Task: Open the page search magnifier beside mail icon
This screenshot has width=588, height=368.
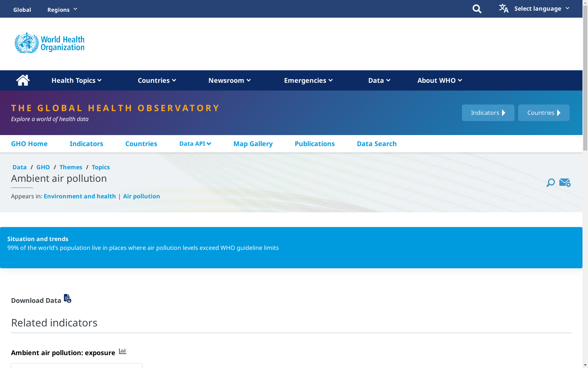Action: [551, 183]
